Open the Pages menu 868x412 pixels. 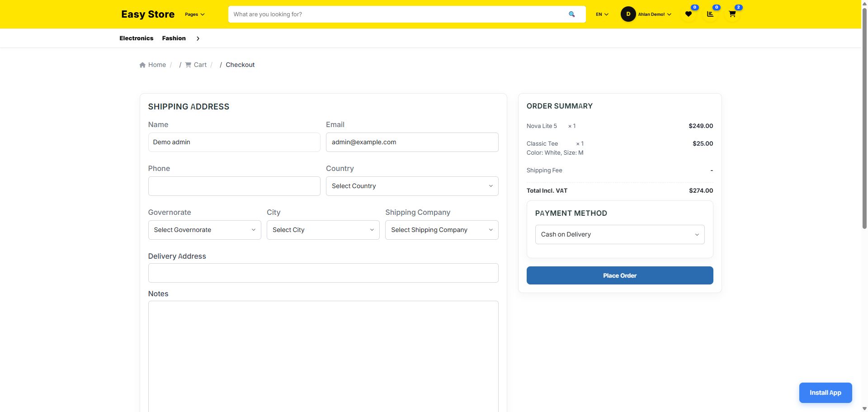click(194, 14)
